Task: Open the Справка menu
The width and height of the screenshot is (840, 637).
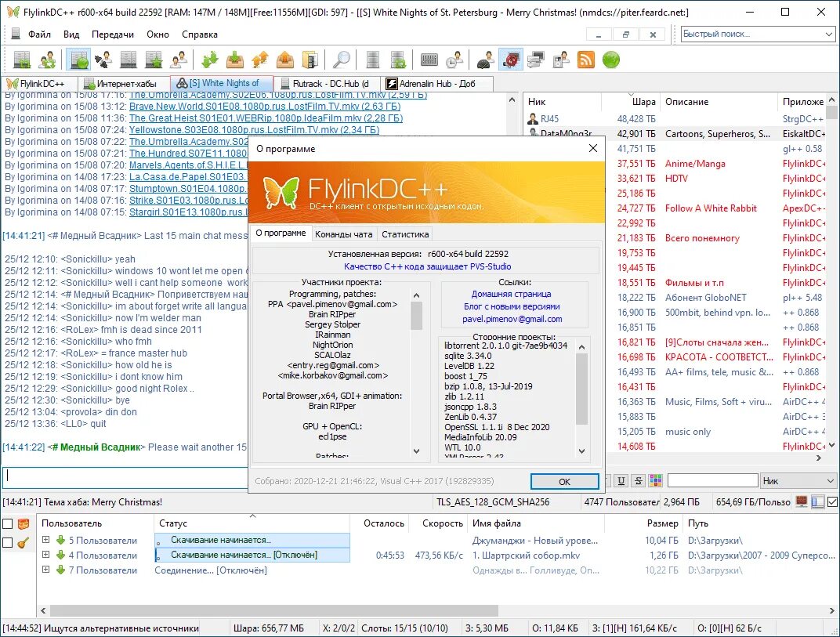Action: coord(199,34)
